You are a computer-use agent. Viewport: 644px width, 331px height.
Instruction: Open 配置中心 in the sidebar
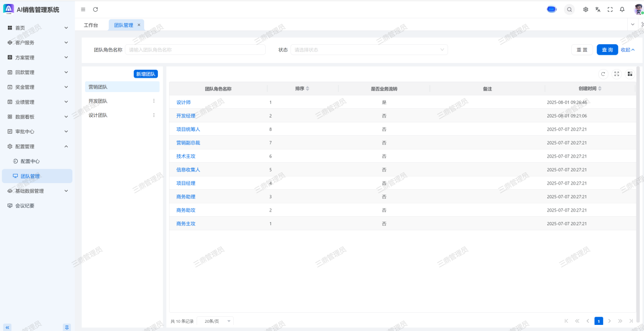tap(30, 161)
